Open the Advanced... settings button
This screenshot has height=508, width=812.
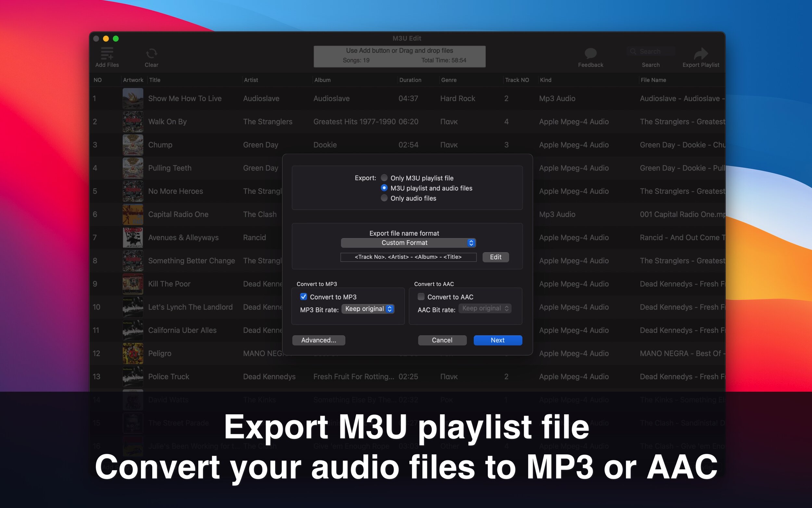[x=318, y=340]
